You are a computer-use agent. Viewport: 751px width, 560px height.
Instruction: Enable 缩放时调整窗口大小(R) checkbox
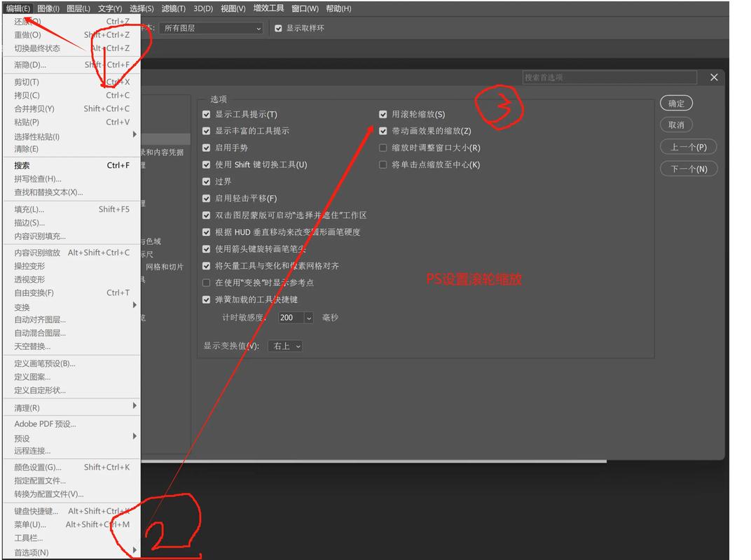[383, 148]
